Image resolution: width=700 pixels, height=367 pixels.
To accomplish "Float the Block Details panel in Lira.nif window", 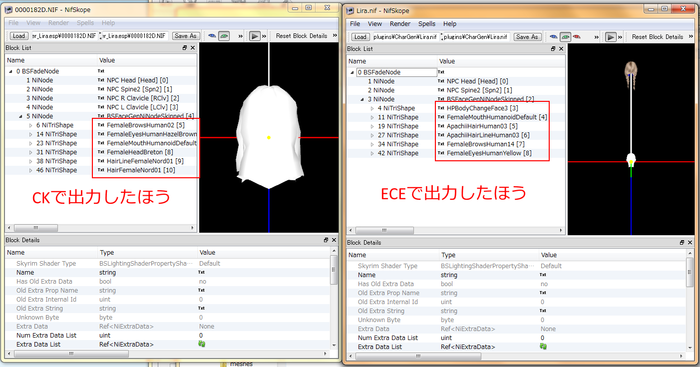I will coord(682,242).
